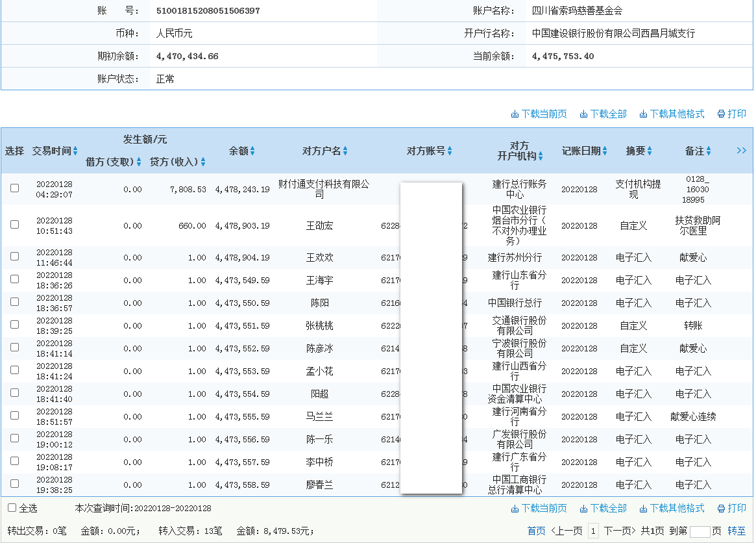Go to 首页 first page
This screenshot has width=756, height=543.
pos(536,531)
